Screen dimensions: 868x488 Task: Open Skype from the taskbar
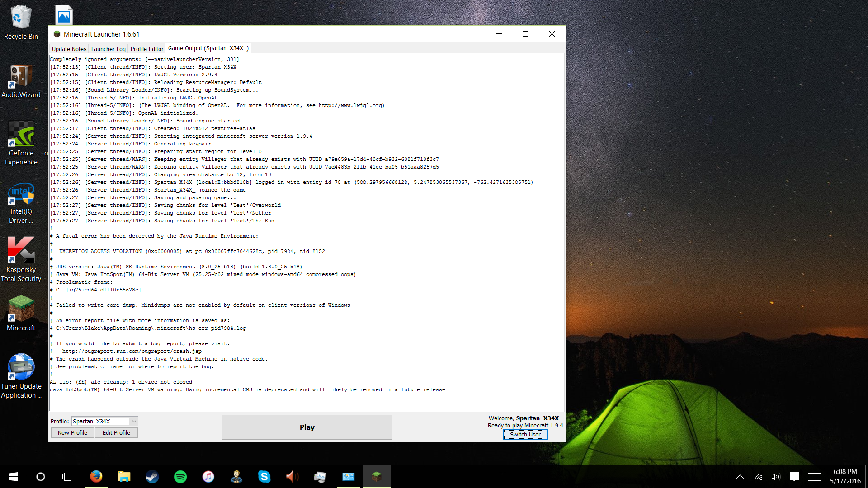tap(264, 476)
